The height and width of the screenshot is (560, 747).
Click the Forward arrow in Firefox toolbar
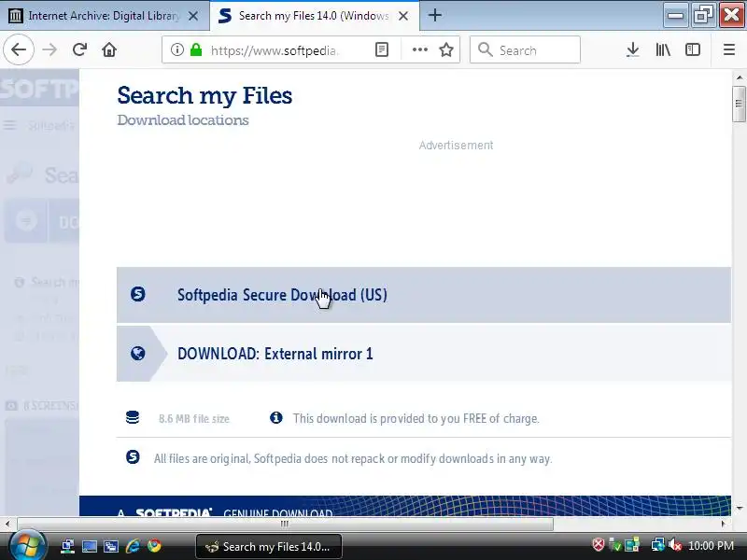click(49, 49)
